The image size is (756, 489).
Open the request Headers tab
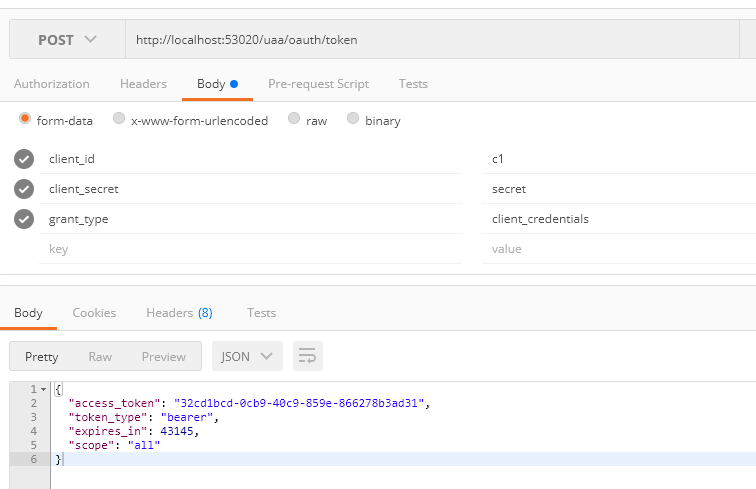143,84
